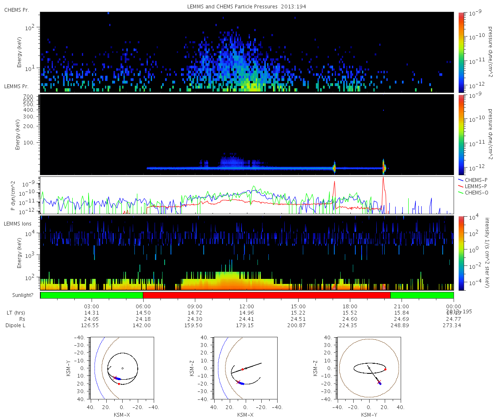Click the 15:00 time tick label
The width and height of the screenshot is (504, 420).
pyautogui.click(x=298, y=307)
